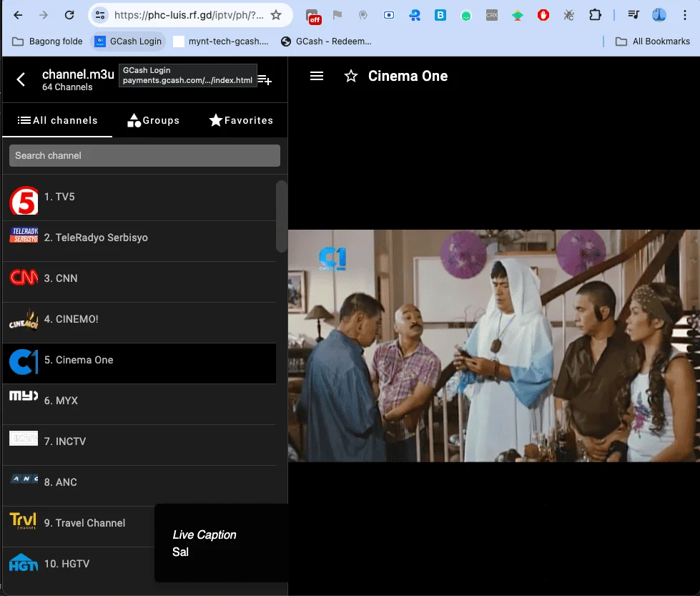Click the CINEMO! channel logo
Screen dimensions: 700x596
(24, 319)
